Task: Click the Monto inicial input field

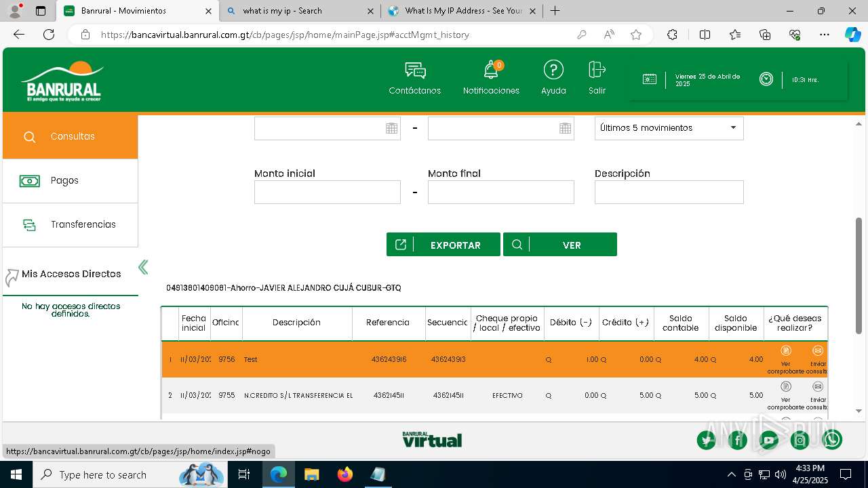Action: [328, 192]
